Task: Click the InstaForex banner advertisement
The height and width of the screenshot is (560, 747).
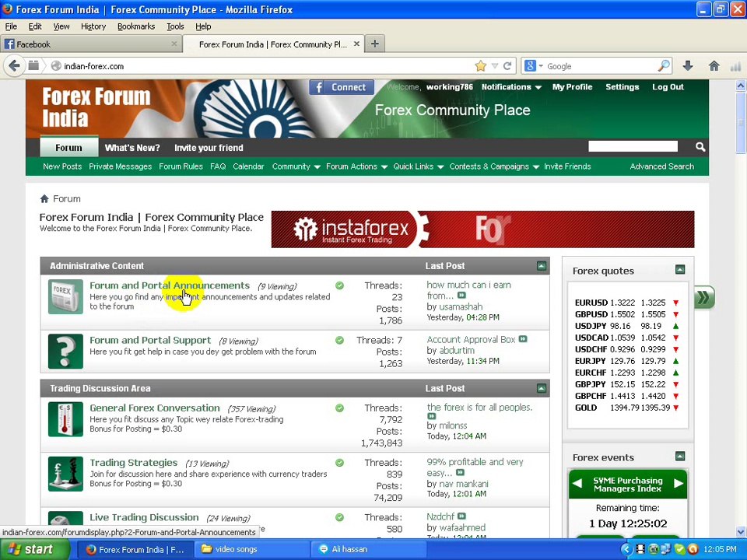Action: click(x=482, y=229)
